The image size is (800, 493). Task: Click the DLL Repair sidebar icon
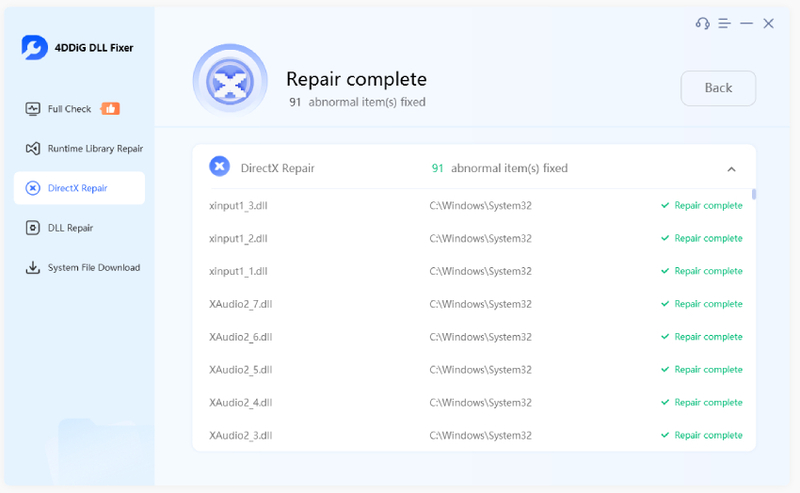[33, 228]
